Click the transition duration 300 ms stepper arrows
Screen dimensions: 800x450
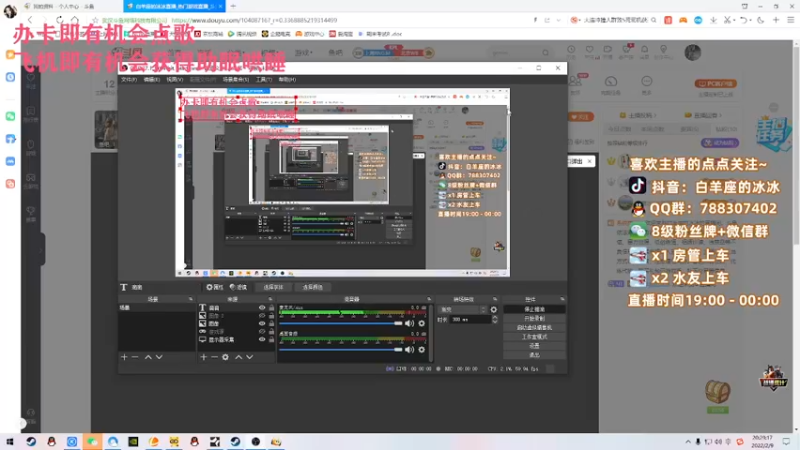pos(494,319)
